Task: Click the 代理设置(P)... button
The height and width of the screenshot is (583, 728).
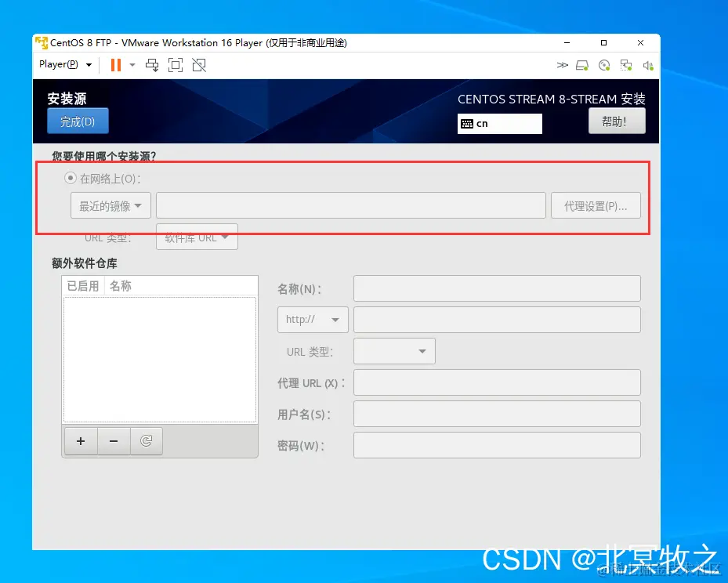Action: [x=596, y=205]
